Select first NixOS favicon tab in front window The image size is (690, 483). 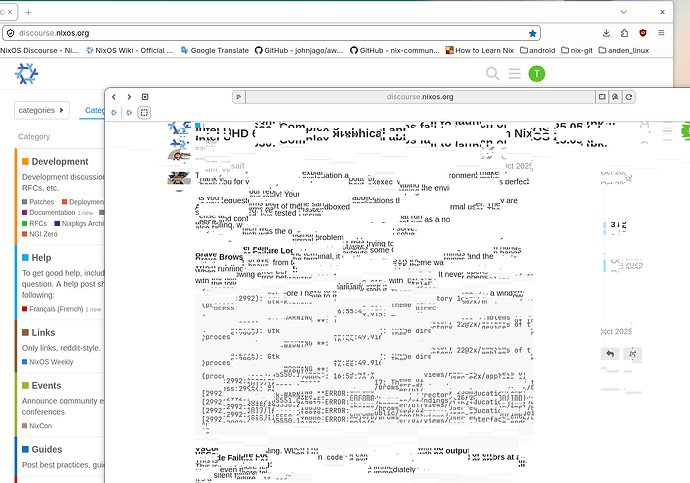click(x=114, y=113)
